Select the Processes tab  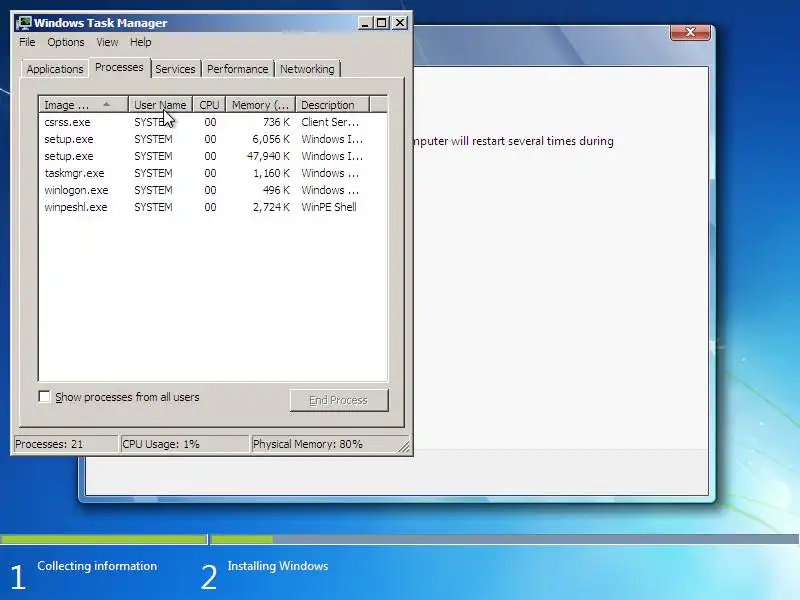(x=119, y=67)
